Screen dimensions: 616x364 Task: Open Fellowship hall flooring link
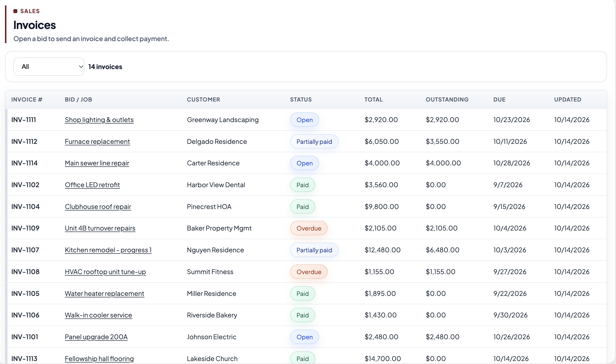coord(99,359)
